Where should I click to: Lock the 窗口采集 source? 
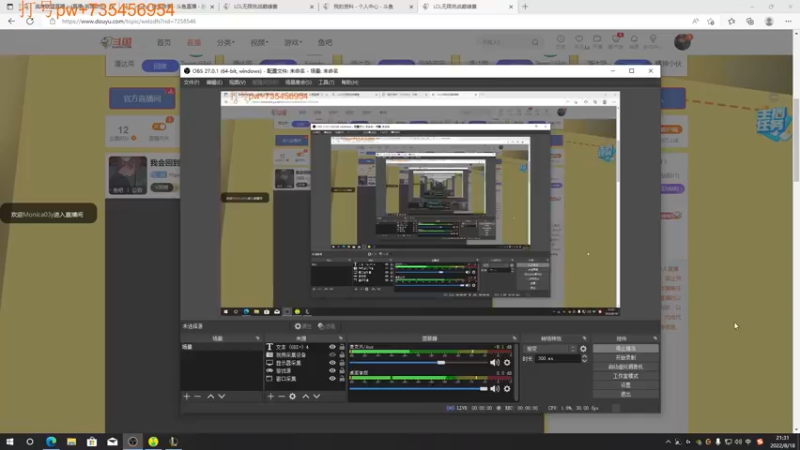click(342, 379)
